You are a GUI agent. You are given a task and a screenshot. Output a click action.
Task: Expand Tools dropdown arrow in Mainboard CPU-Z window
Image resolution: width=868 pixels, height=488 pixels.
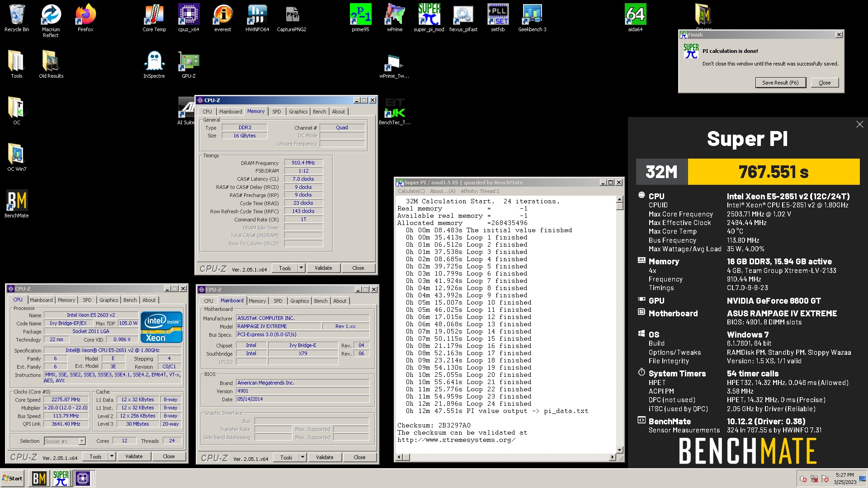(302, 457)
